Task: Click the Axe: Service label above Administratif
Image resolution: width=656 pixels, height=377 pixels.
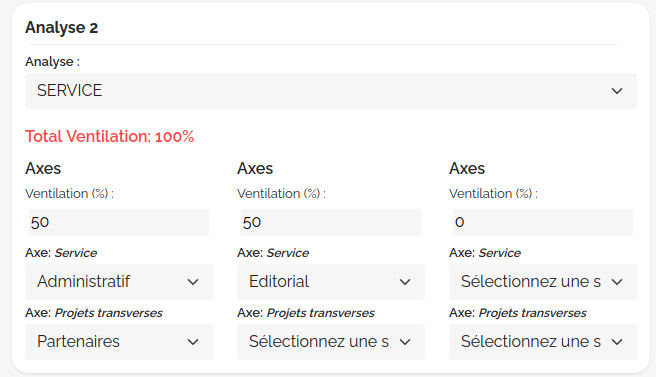Action: (61, 253)
